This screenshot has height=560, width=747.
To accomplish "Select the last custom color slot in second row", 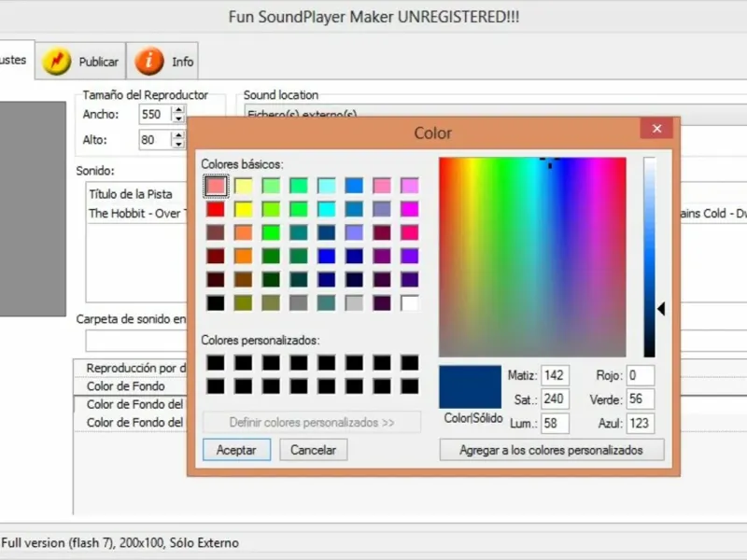I will [410, 386].
